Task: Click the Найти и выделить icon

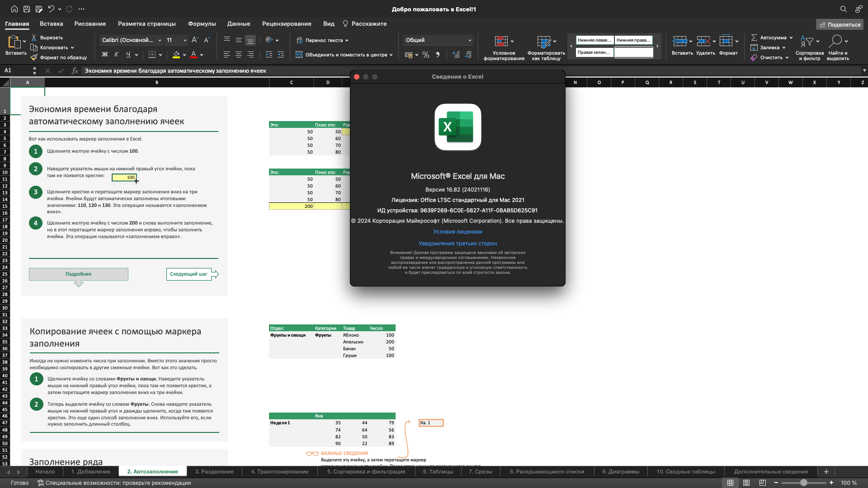Action: 838,47
